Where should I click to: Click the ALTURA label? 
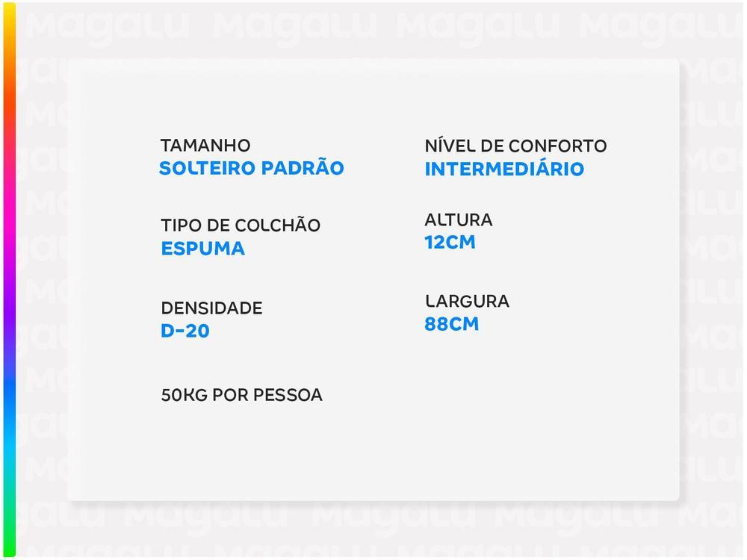(x=458, y=220)
